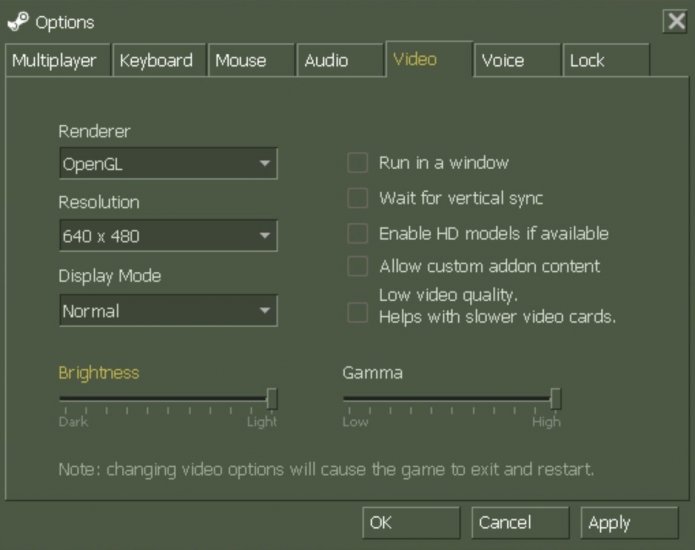Tick the Low video quality checkbox
Screen dimensions: 695x550
[x=357, y=313]
